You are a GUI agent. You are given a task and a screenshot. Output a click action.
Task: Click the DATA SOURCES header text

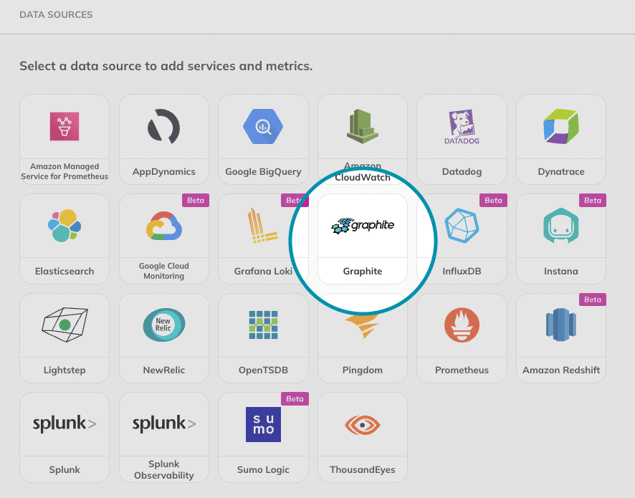pyautogui.click(x=56, y=15)
